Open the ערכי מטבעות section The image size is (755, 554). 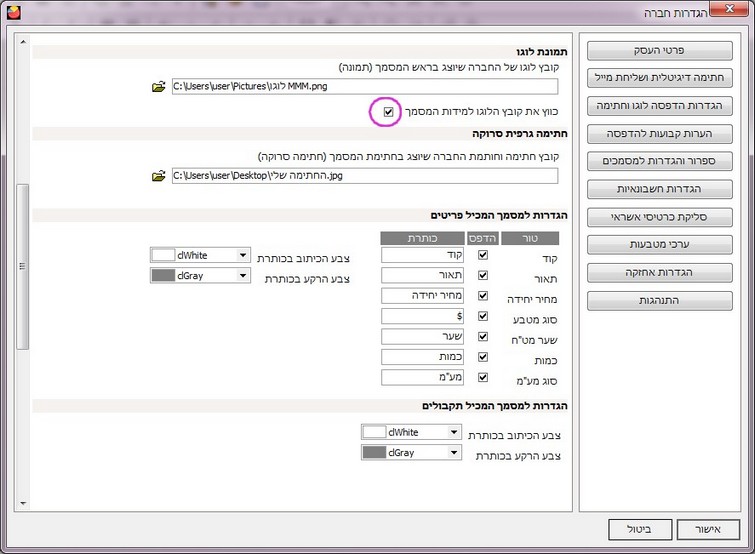click(660, 244)
